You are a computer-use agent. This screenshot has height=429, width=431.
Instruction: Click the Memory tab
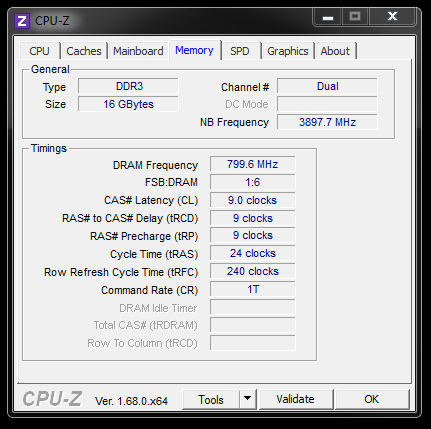pos(194,50)
